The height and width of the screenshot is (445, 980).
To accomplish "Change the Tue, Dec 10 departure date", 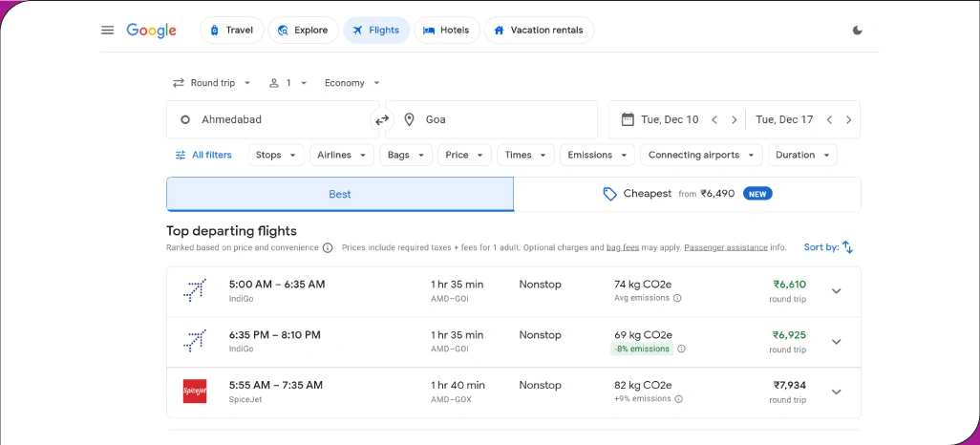I will point(670,119).
